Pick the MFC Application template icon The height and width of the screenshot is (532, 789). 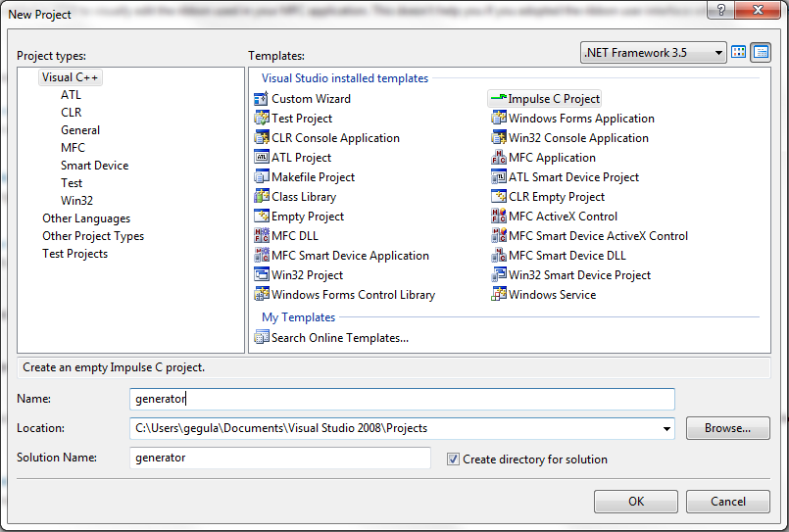(498, 158)
